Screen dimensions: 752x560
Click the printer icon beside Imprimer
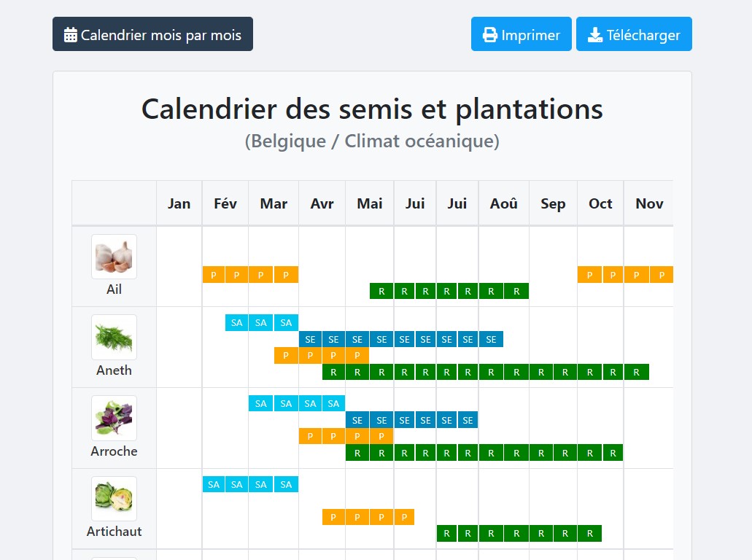pyautogui.click(x=490, y=35)
